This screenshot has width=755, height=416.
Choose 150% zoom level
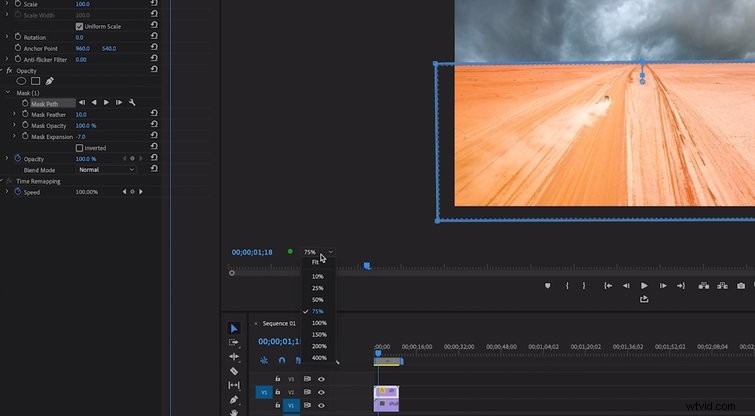pyautogui.click(x=319, y=334)
